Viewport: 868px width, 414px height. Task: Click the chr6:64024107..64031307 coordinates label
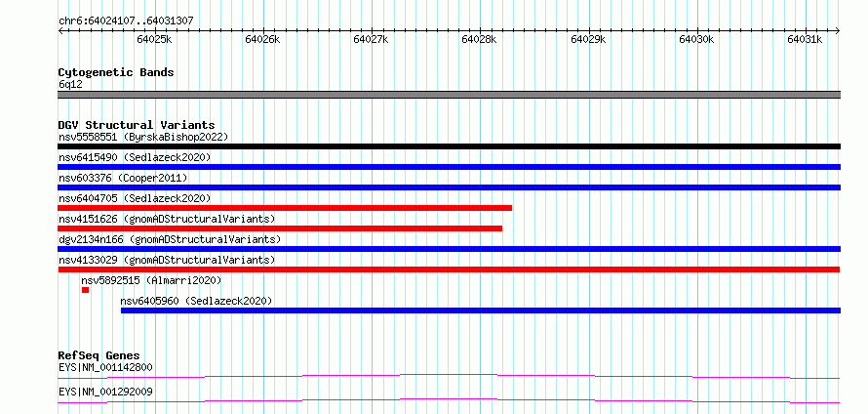126,21
